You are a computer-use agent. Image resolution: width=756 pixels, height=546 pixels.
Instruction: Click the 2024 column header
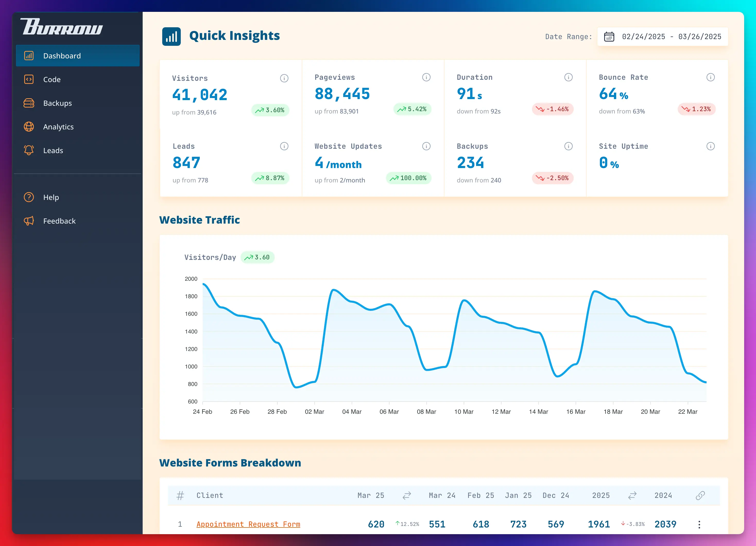[663, 496]
